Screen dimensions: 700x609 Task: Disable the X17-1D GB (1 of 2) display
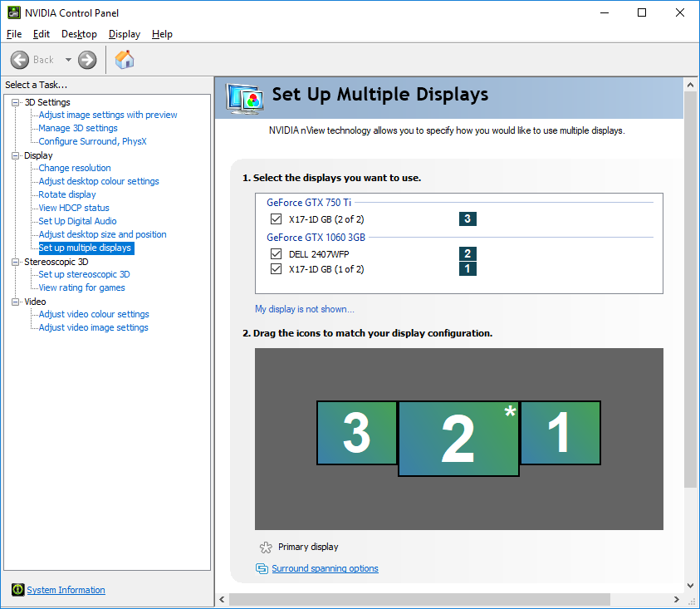click(x=277, y=269)
